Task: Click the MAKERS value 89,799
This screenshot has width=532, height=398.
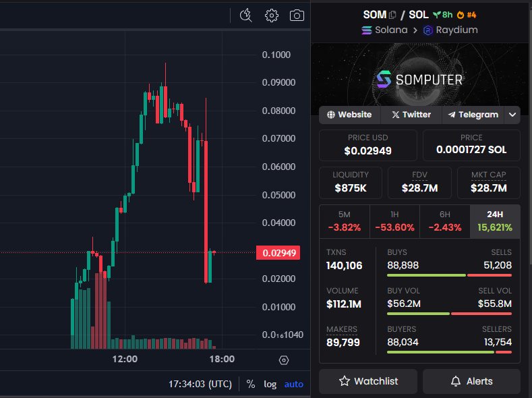Action: [x=343, y=343]
